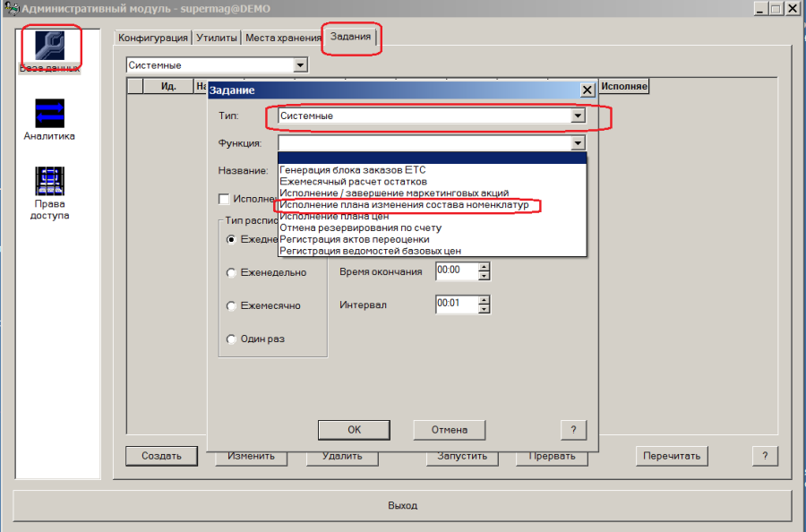Expand the Системные filter dropdown above the table
This screenshot has width=806, height=532.
point(300,65)
